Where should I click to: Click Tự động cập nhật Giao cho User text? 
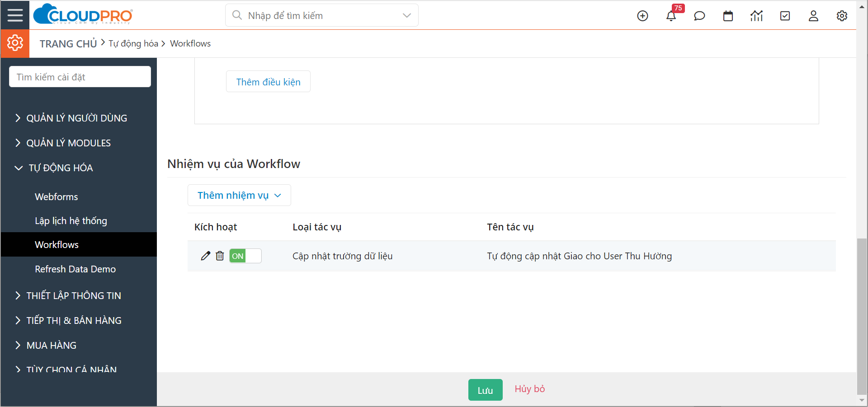coord(579,256)
